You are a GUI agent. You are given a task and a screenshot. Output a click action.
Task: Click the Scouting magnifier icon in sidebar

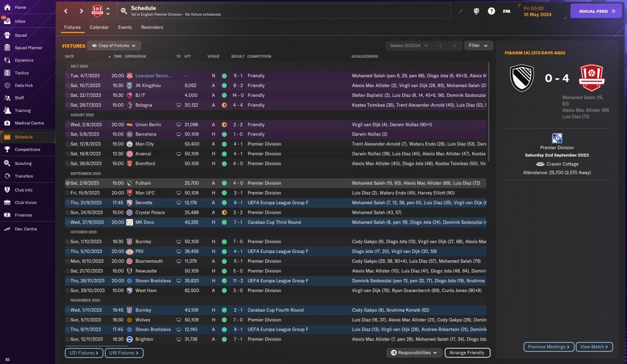(7, 163)
